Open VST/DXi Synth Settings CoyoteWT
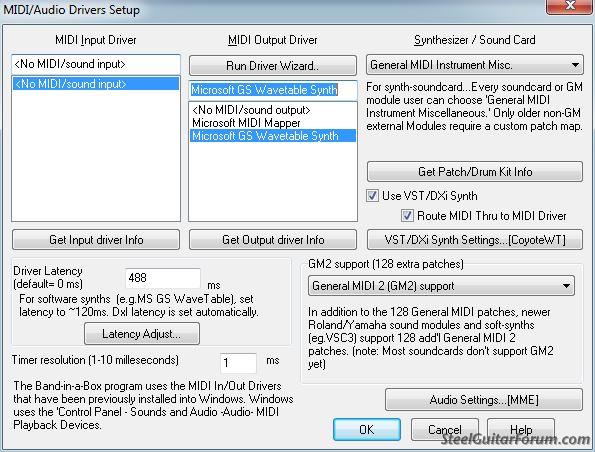595x452 pixels. (x=475, y=239)
